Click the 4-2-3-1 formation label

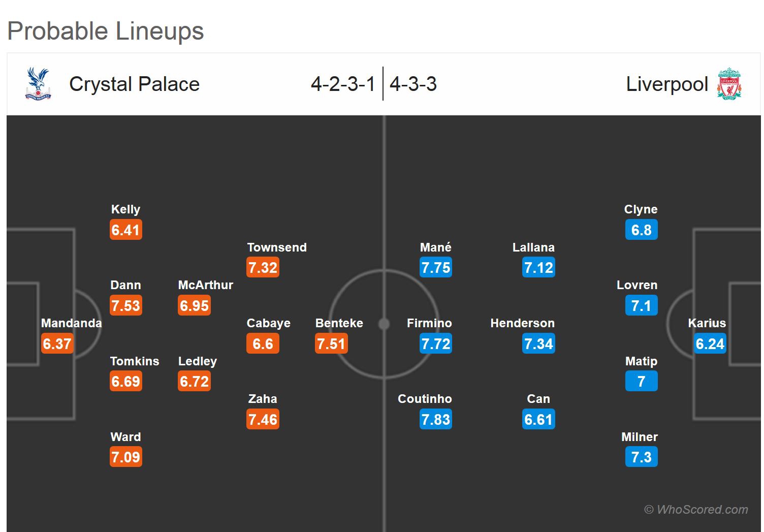[343, 84]
